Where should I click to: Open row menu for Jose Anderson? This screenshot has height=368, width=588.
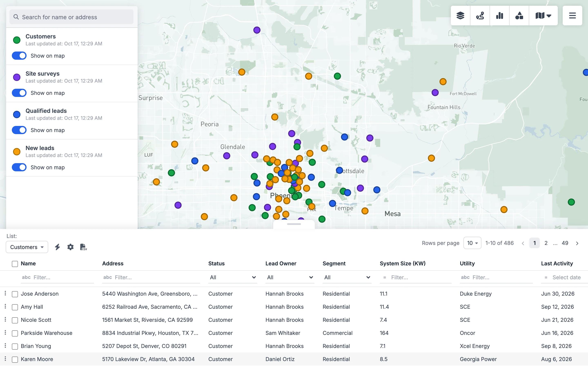point(5,294)
